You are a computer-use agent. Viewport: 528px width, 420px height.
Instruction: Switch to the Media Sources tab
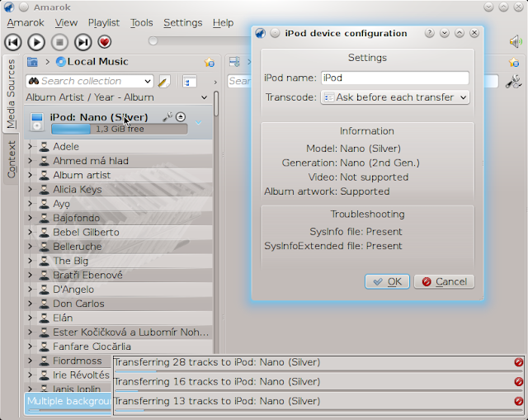click(x=11, y=93)
